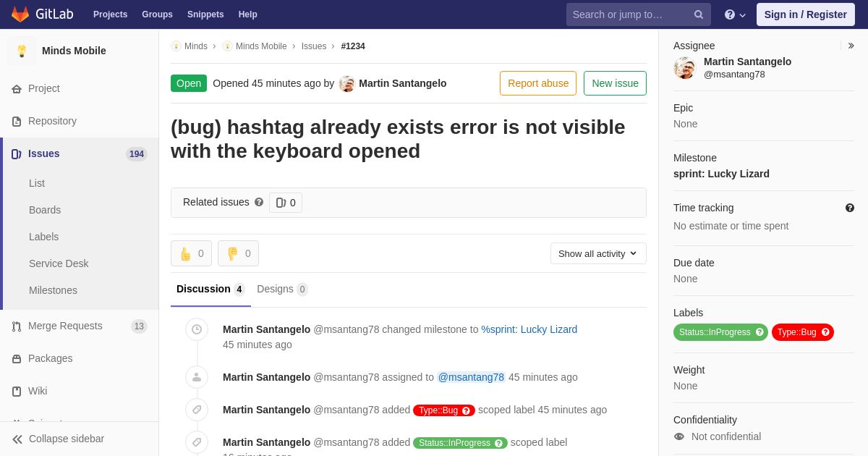Click the Issues sidebar icon

click(x=17, y=154)
